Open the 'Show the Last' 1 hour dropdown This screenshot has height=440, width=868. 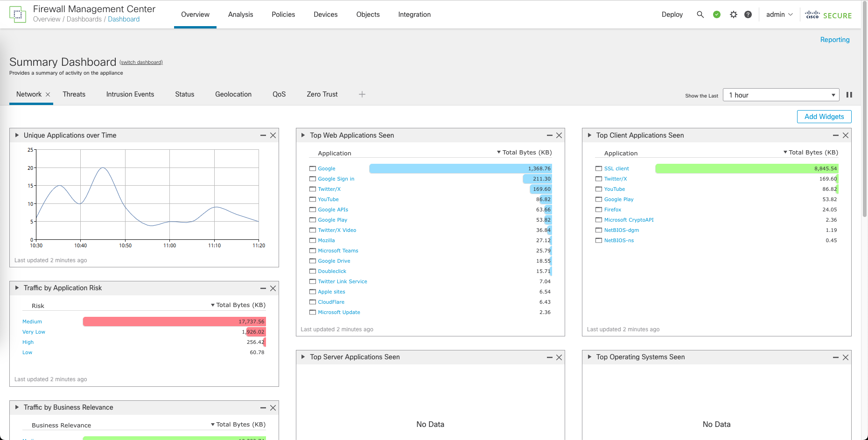point(781,95)
